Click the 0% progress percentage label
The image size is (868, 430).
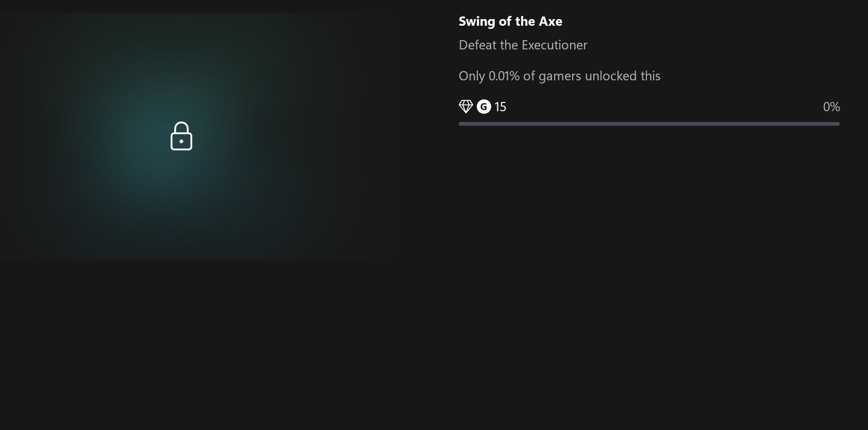tap(831, 107)
